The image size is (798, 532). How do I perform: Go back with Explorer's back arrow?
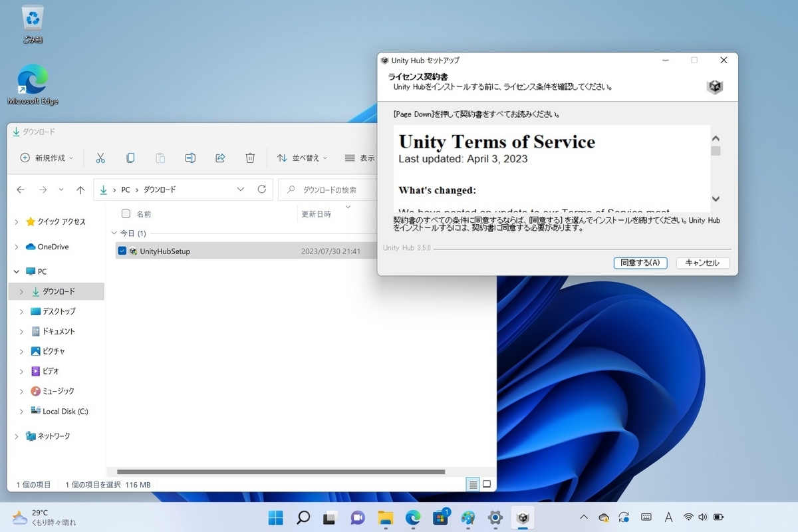(21, 190)
